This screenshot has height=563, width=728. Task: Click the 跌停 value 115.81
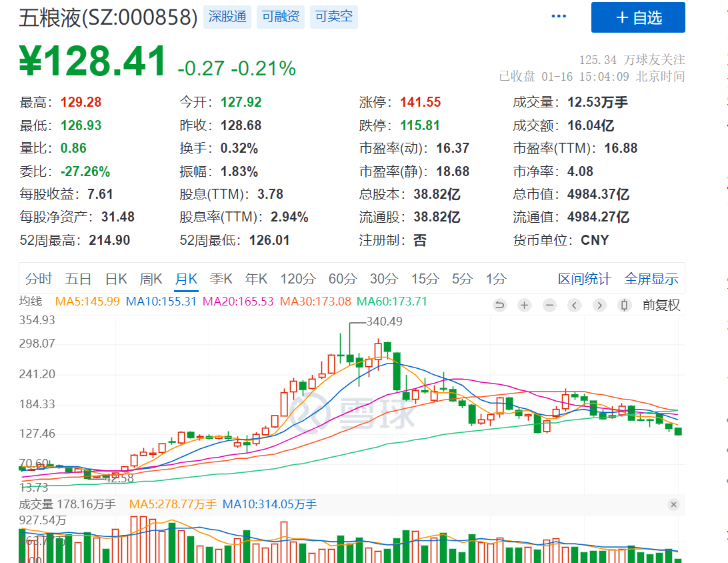click(420, 125)
